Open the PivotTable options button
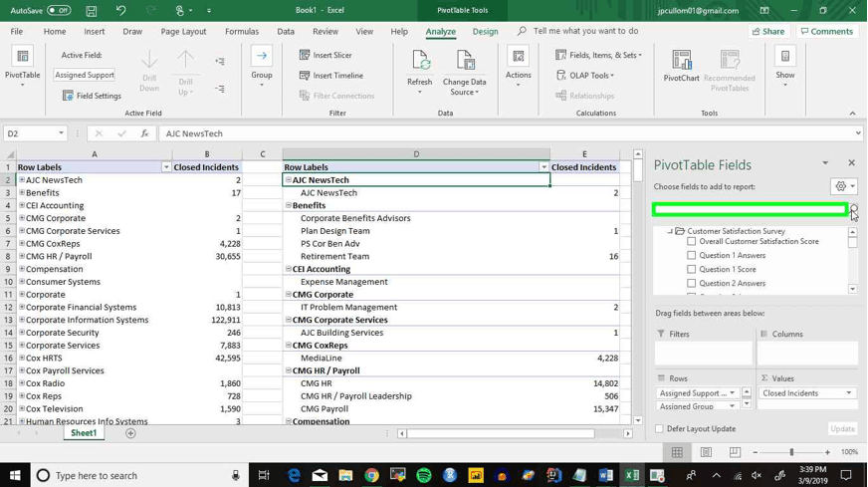The width and height of the screenshot is (868, 487). coord(22,67)
